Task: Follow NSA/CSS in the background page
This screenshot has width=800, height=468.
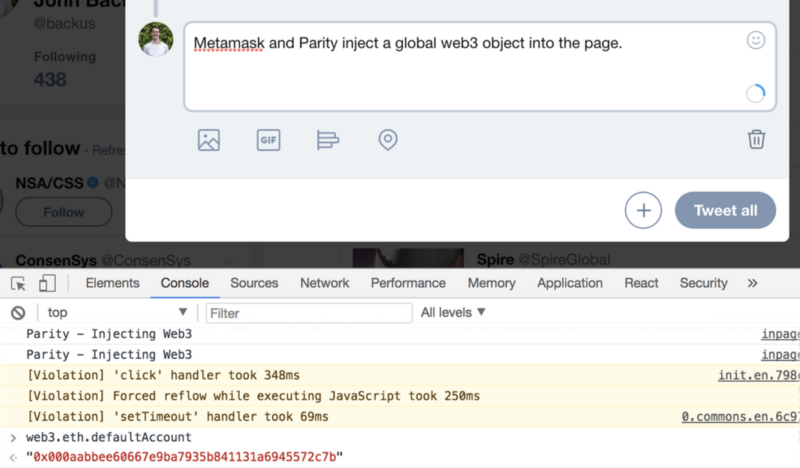Action: (x=63, y=212)
